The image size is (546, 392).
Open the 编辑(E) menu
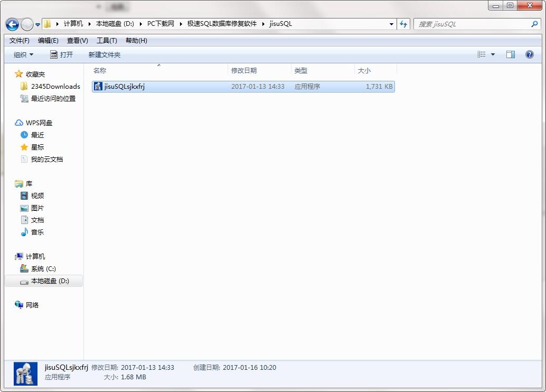48,41
